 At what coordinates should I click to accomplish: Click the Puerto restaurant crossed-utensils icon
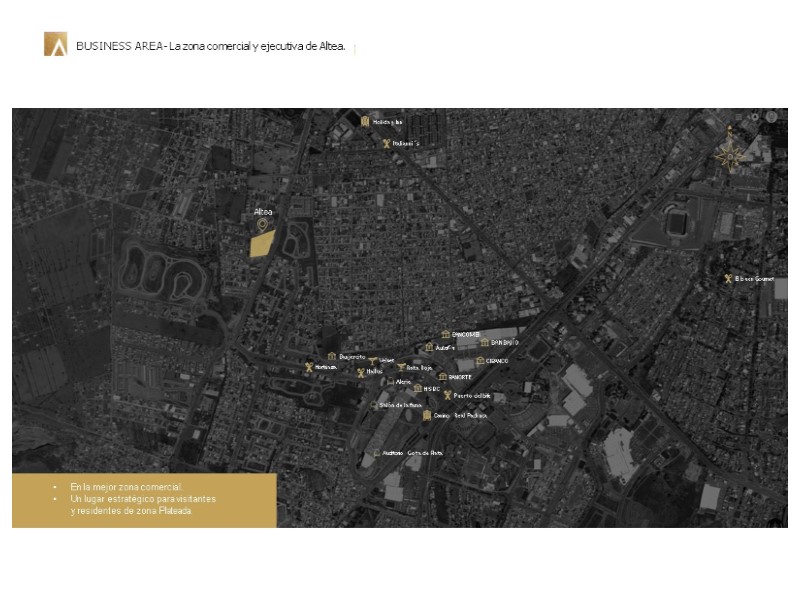click(x=447, y=396)
